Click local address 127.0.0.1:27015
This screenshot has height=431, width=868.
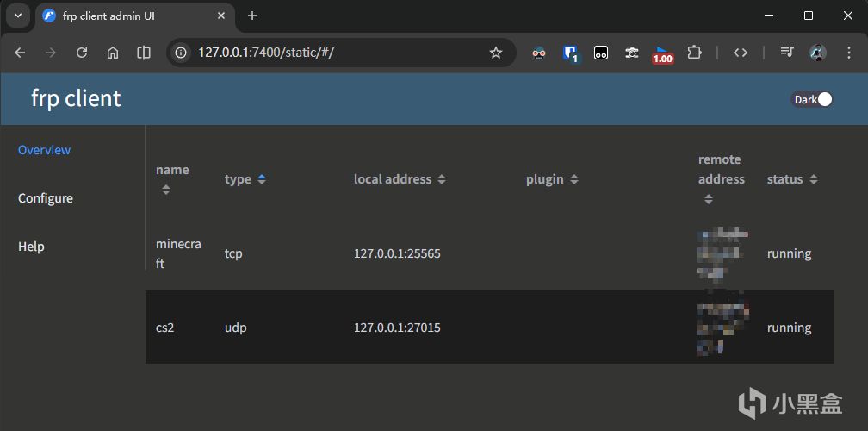point(398,328)
